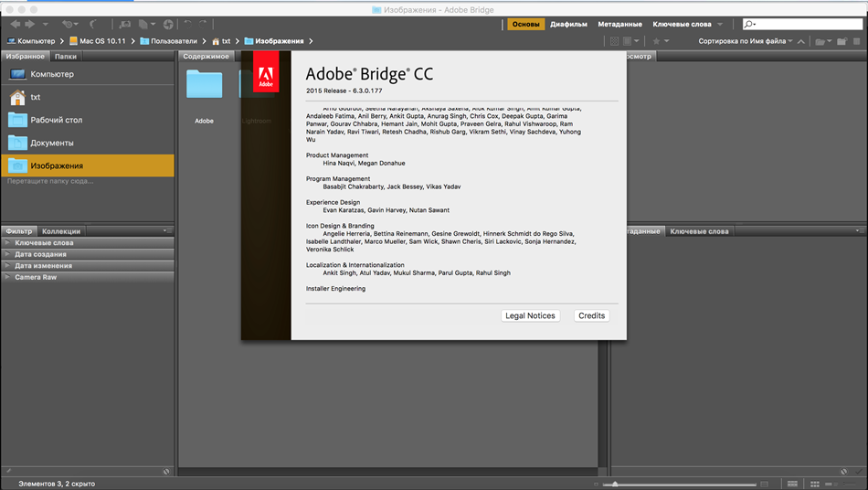The height and width of the screenshot is (490, 868).
Task: Select Рабочий стол in favorites
Action: tap(88, 120)
